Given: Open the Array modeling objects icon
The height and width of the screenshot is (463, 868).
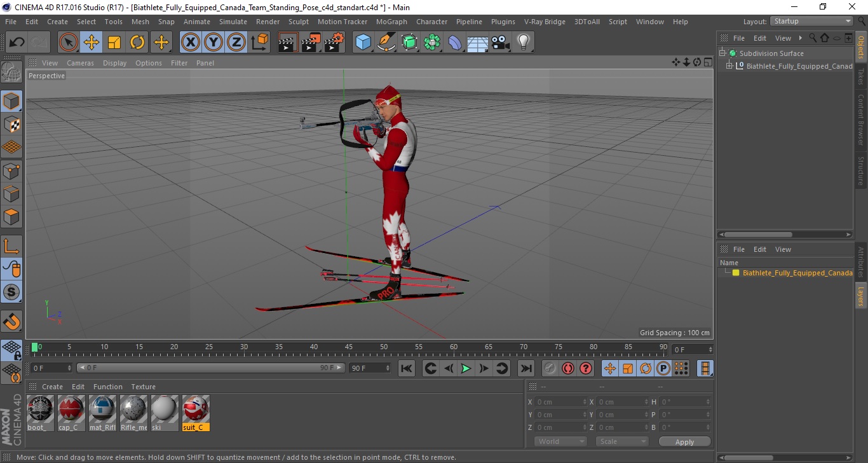Looking at the screenshot, I should [433, 43].
